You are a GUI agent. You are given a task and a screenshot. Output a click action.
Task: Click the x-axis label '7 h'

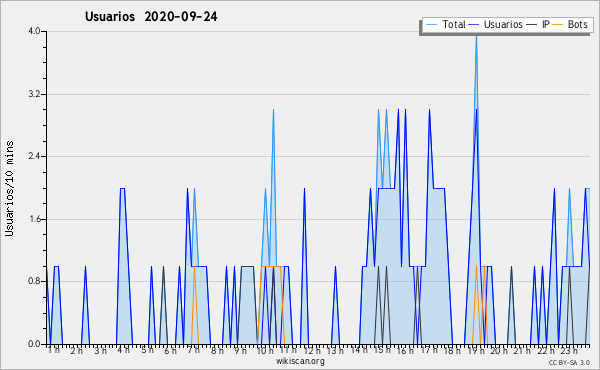(x=193, y=350)
